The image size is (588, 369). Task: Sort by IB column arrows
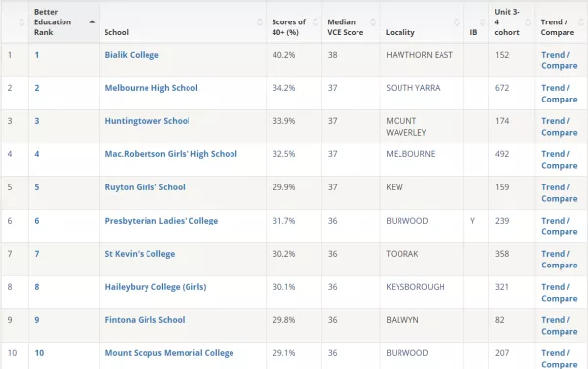[483, 22]
